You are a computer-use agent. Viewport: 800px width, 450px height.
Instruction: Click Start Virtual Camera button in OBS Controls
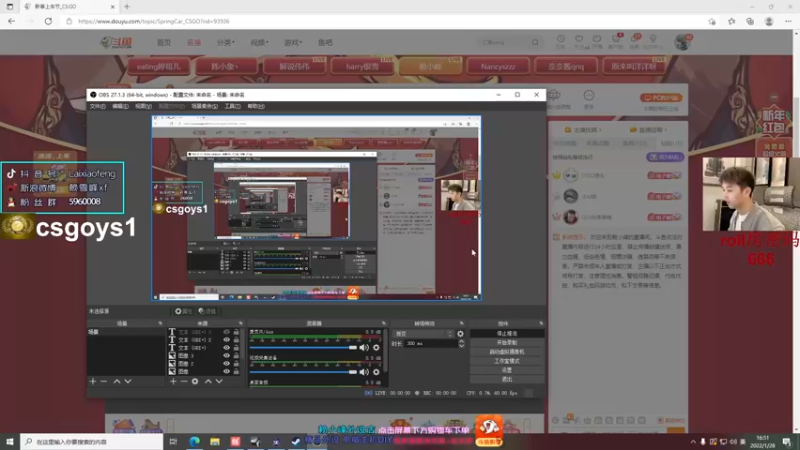click(x=507, y=352)
